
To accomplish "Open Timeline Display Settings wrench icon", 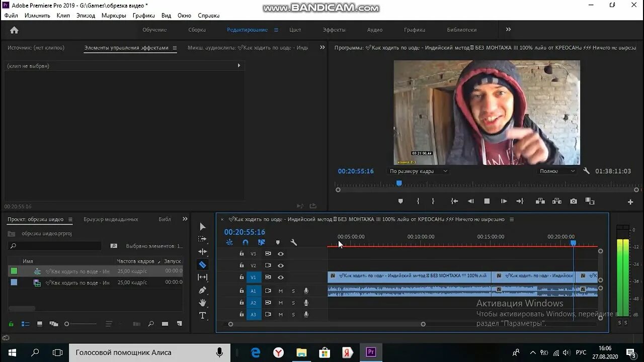I will click(294, 242).
